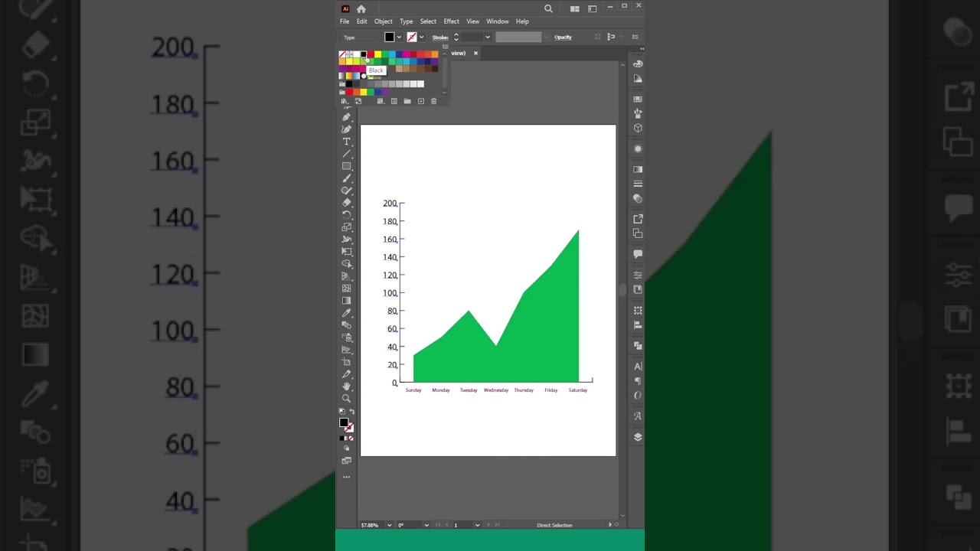The image size is (980, 551).
Task: Open the Align panel icon
Action: click(638, 324)
